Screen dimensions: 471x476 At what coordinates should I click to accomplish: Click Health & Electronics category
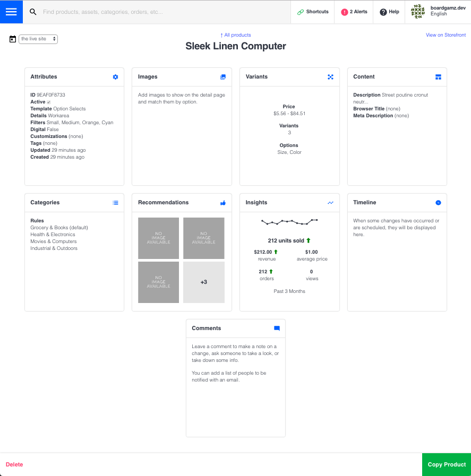[53, 235]
